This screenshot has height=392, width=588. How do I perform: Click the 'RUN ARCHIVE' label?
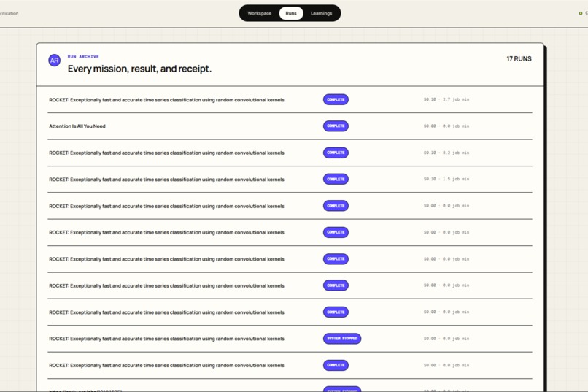pos(83,57)
